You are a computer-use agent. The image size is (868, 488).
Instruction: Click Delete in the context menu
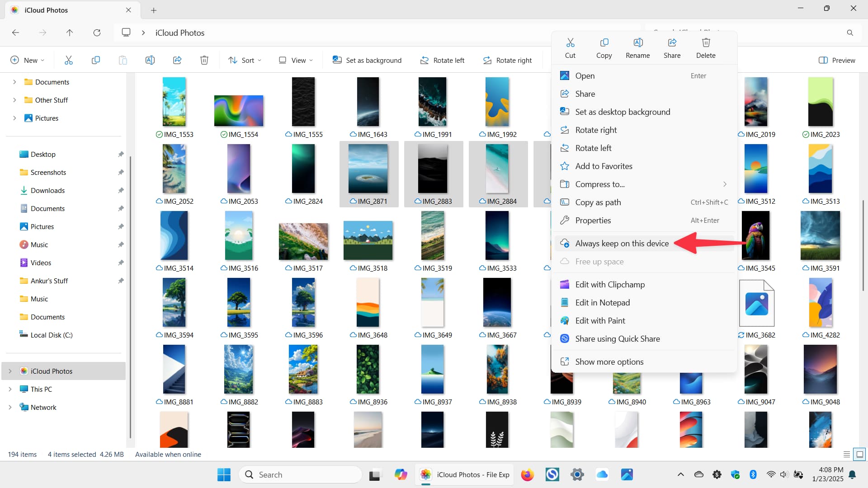pos(706,48)
